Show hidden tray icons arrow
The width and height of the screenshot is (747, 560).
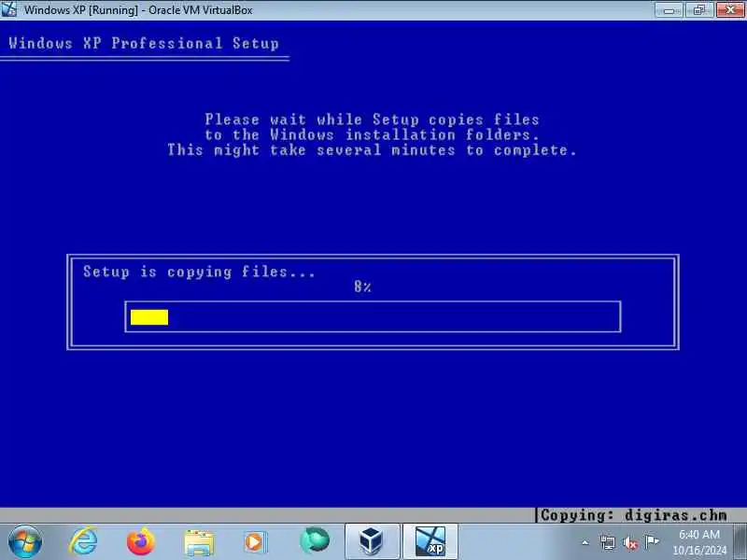pos(585,542)
